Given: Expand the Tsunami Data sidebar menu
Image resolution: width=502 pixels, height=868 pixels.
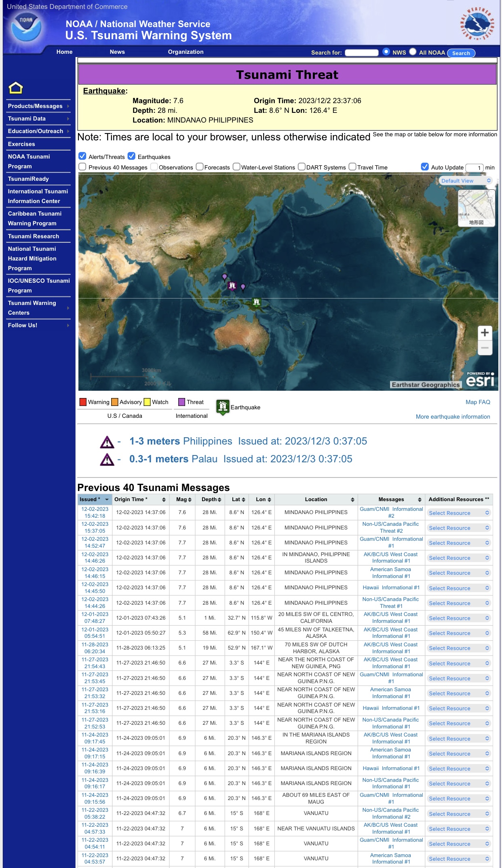Looking at the screenshot, I should [x=38, y=119].
